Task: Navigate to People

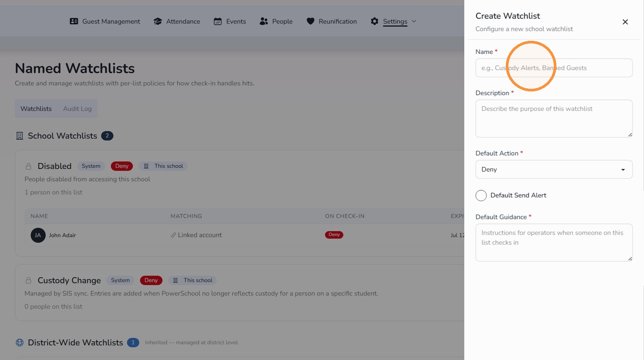Action: click(282, 21)
